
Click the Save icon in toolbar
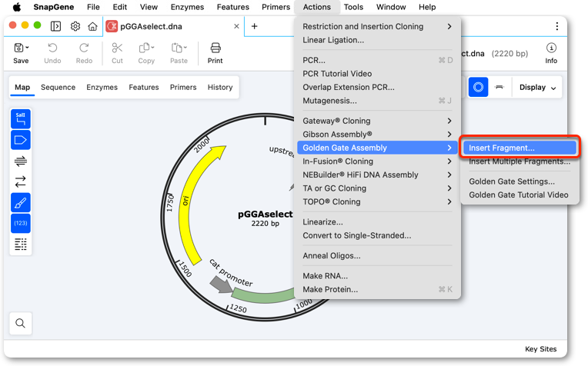[18, 48]
